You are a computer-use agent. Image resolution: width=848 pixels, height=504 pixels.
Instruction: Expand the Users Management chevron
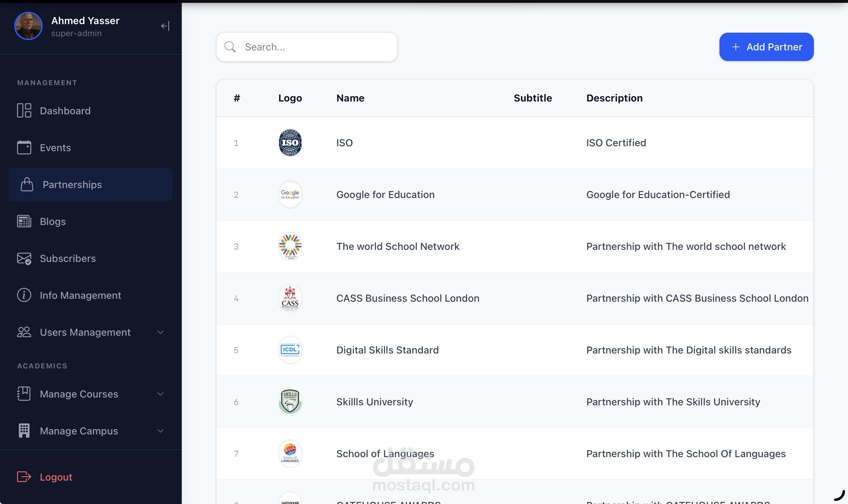(x=161, y=332)
